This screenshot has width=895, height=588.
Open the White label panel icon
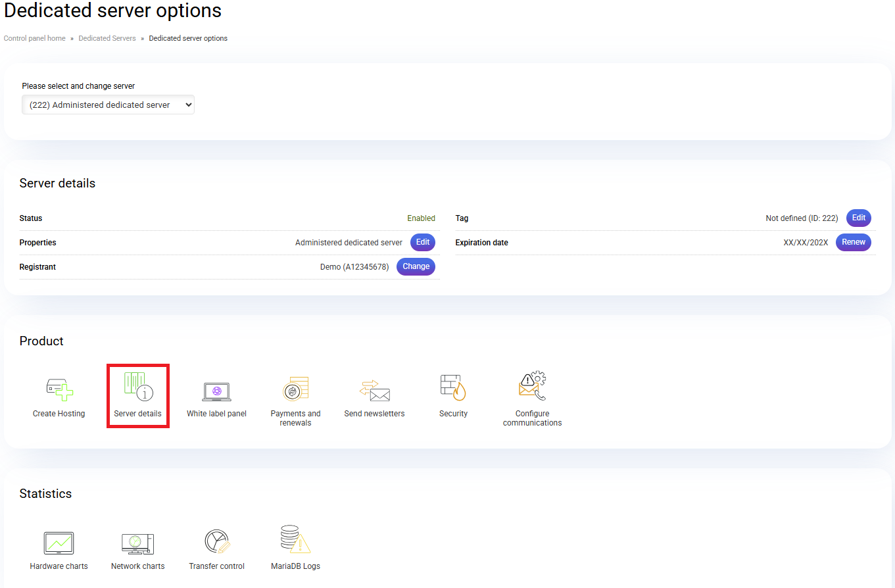pyautogui.click(x=216, y=391)
